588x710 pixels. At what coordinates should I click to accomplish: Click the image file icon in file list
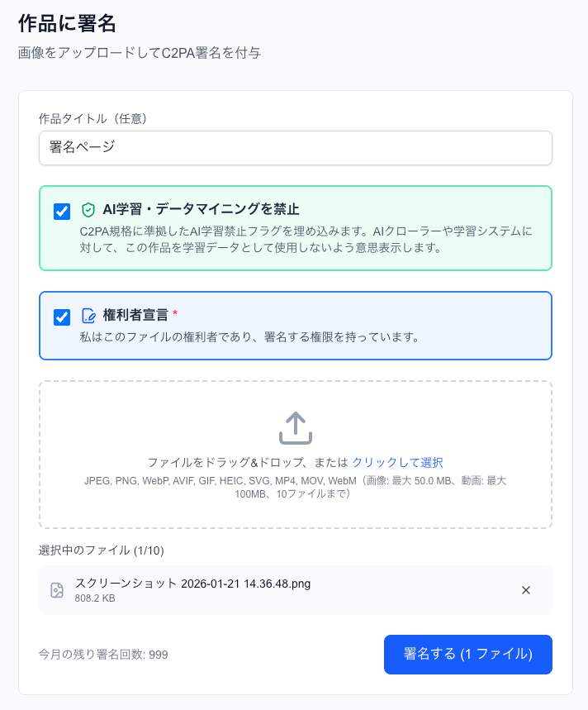click(x=57, y=590)
